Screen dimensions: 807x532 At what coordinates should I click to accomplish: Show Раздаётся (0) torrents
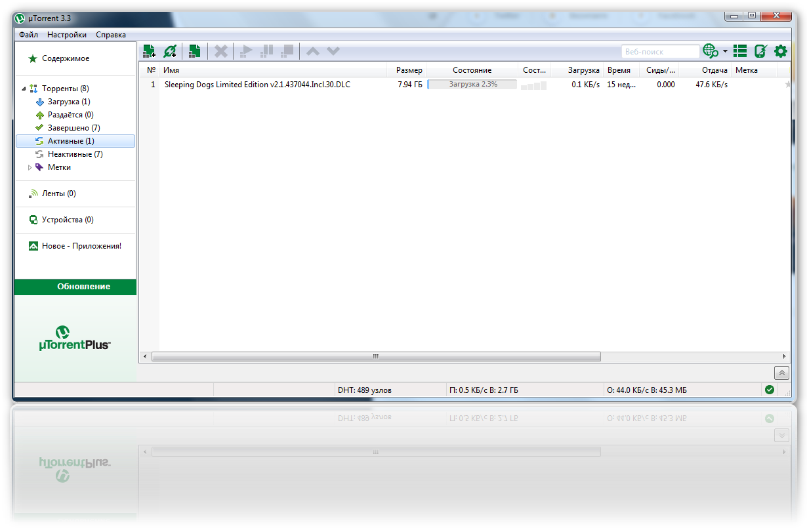tap(70, 115)
